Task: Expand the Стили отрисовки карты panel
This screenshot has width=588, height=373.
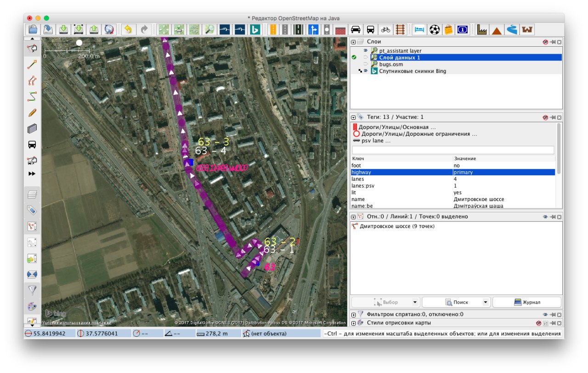Action: click(353, 323)
